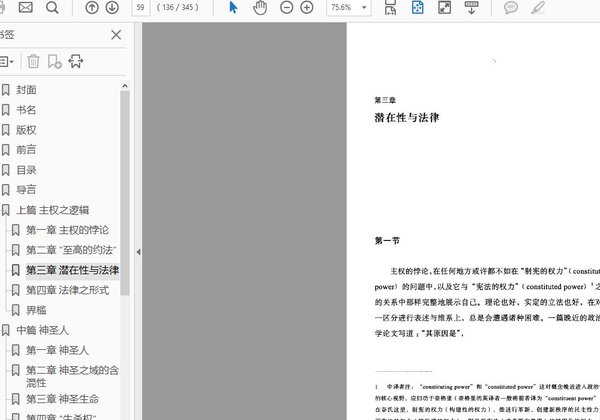This screenshot has height=420, width=600.
Task: Close the bookmarks panel
Action: click(116, 35)
